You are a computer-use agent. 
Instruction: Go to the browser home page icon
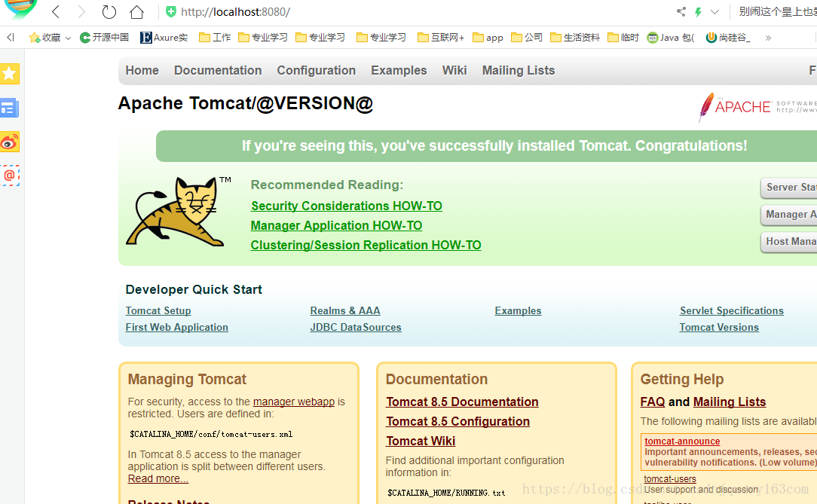point(136,11)
